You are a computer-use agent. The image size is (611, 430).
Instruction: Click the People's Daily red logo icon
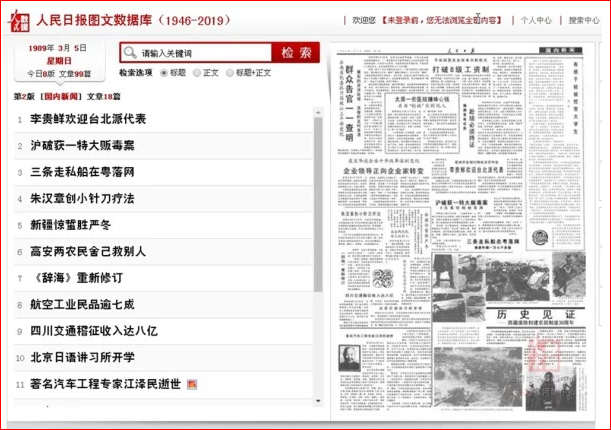[x=18, y=17]
